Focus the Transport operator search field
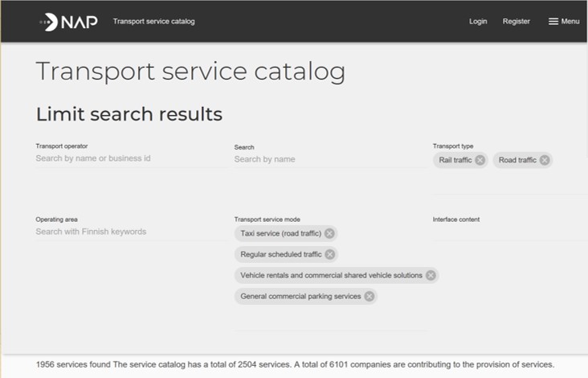Screen dimensions: 588x378 [x=131, y=158]
